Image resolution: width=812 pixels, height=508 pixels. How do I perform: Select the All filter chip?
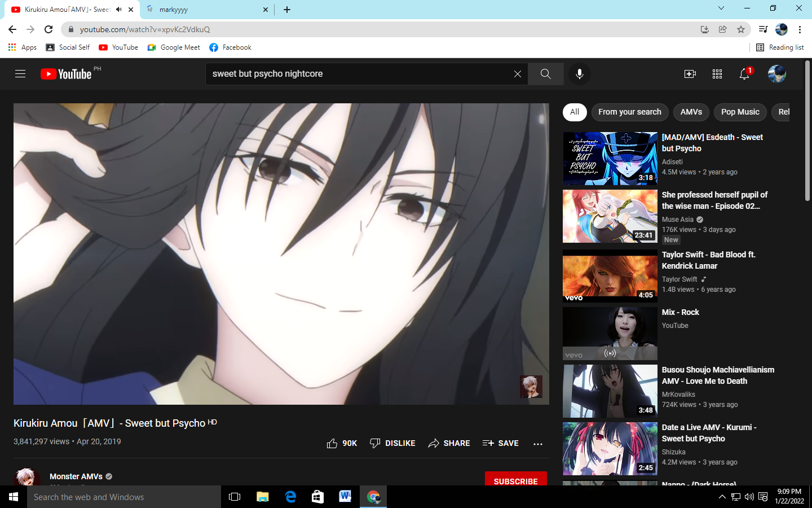(575, 112)
